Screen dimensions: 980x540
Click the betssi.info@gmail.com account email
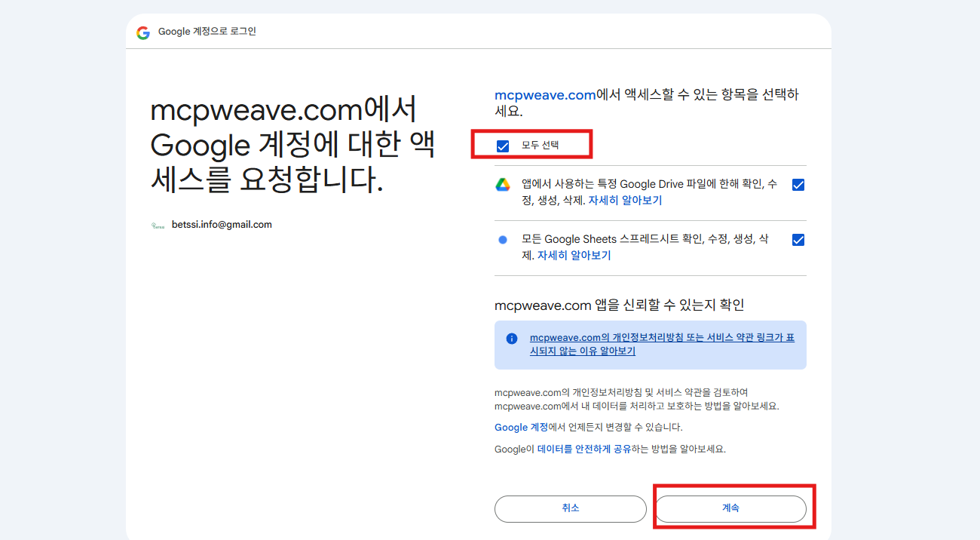point(222,225)
